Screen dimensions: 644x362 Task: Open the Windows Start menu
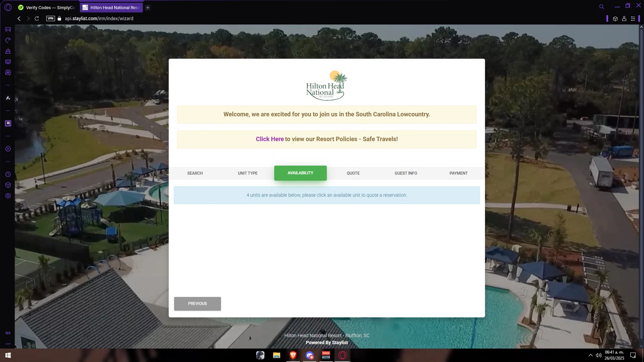click(x=8, y=355)
